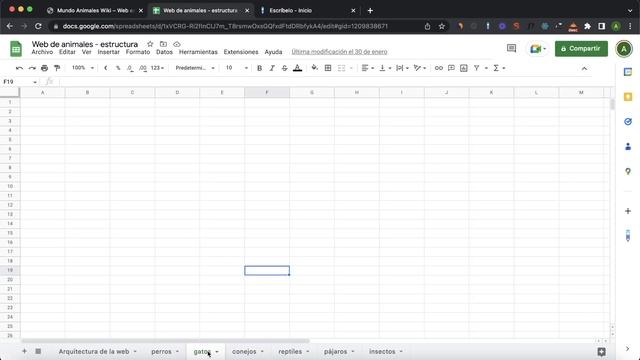
Task: Undo the last action
Action: pos(19,68)
